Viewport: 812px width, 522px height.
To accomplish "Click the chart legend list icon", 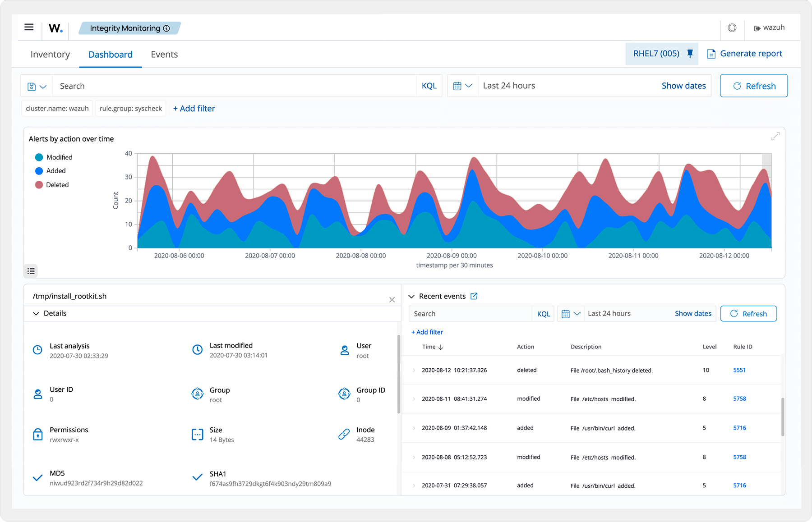I will point(31,271).
